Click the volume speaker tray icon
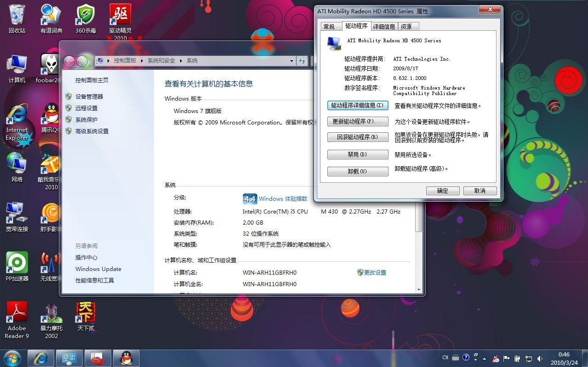Image resolution: width=588 pixels, height=367 pixels. 540,358
